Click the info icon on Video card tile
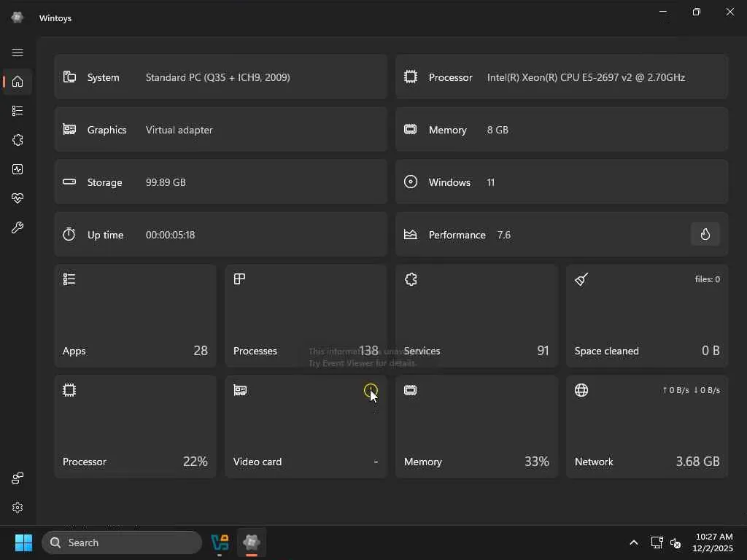Screen dimensions: 747x560 (371, 391)
